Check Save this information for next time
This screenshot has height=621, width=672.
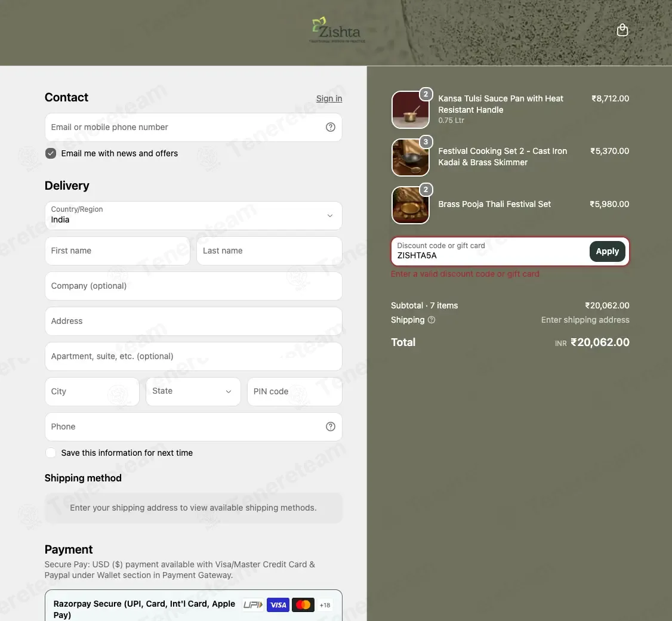[x=51, y=453]
